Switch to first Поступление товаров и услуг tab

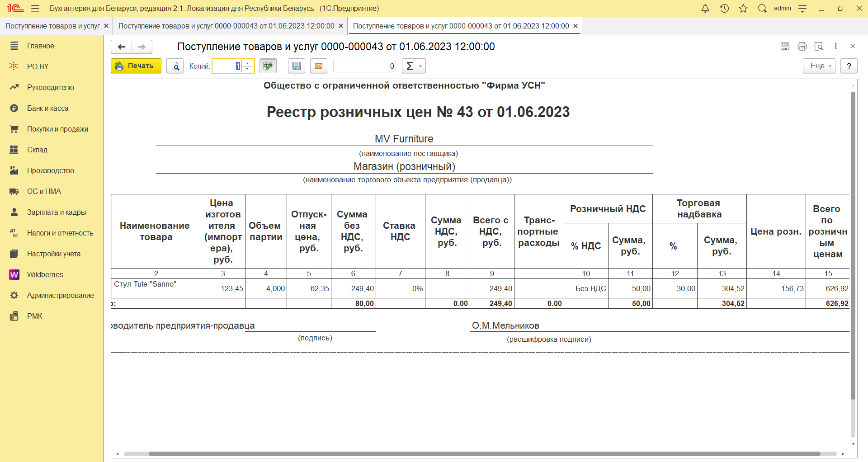52,26
